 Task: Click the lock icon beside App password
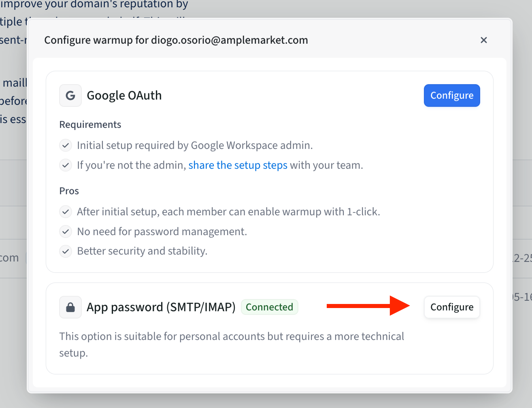70,307
